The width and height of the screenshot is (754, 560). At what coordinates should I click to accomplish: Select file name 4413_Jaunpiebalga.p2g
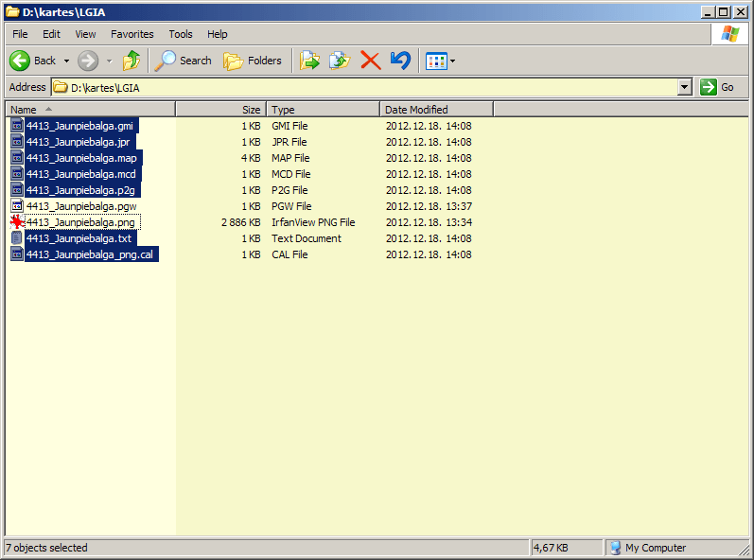click(80, 190)
